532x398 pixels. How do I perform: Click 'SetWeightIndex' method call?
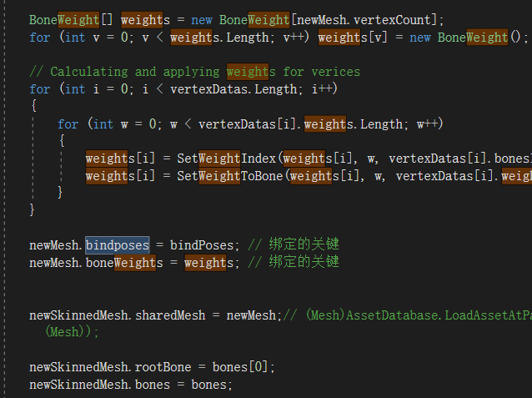(226, 159)
